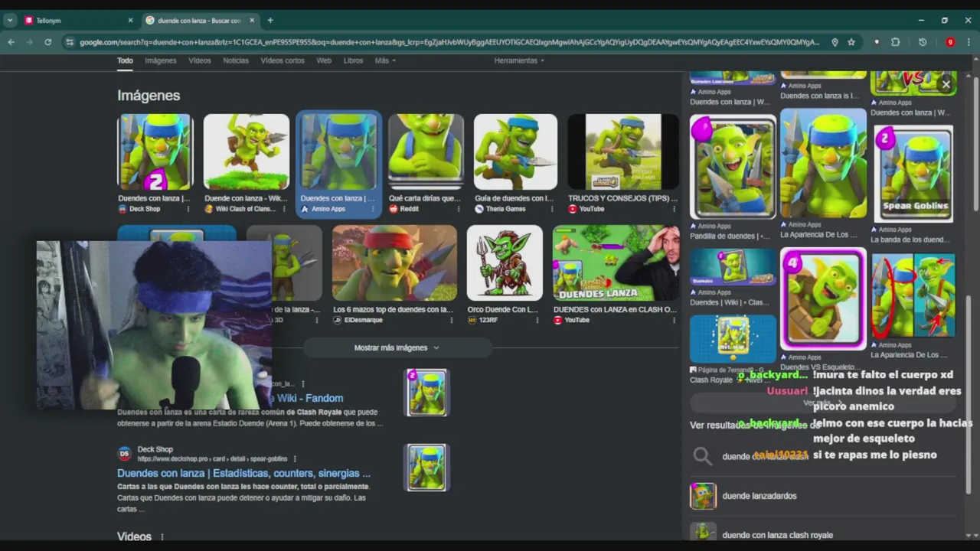This screenshot has width=980, height=551.
Task: Open the location permission icon in address bar
Action: (x=835, y=42)
